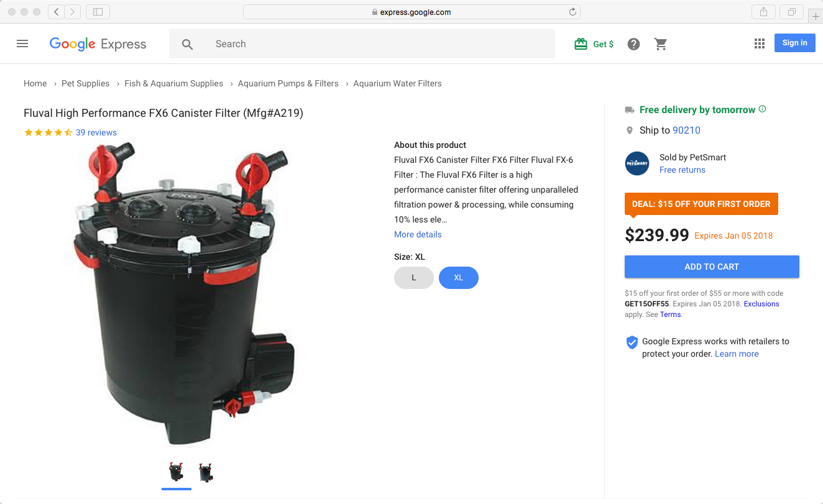Reload the page with refresh icon

click(572, 12)
